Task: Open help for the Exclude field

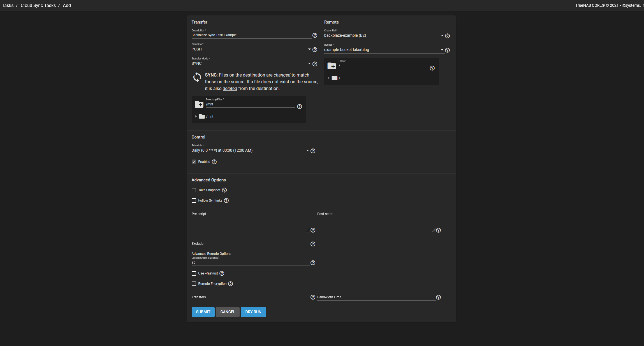Action: click(x=313, y=244)
